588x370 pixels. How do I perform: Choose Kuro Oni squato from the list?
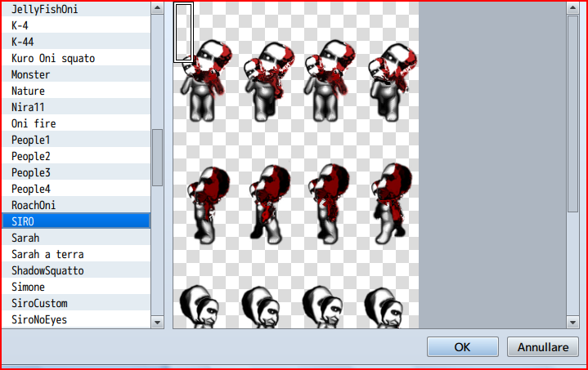[x=76, y=58]
